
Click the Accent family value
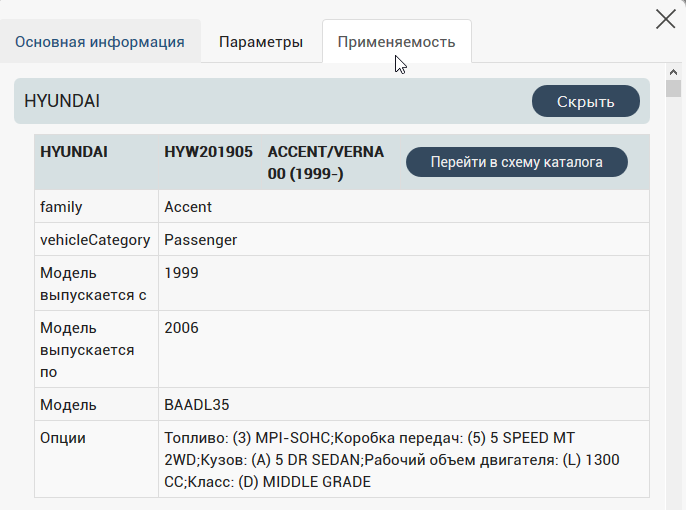pyautogui.click(x=188, y=207)
